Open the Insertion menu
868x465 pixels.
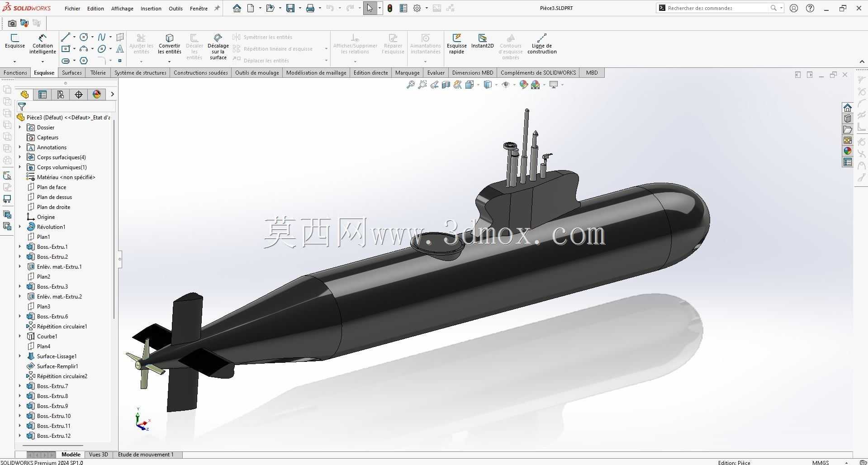pyautogui.click(x=151, y=8)
